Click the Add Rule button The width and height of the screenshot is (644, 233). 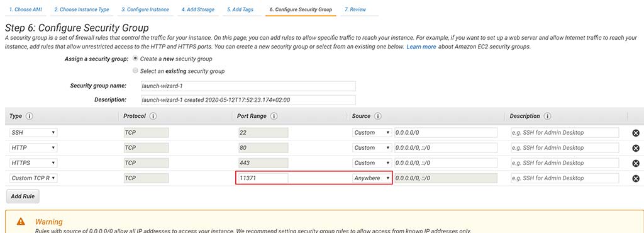click(23, 196)
